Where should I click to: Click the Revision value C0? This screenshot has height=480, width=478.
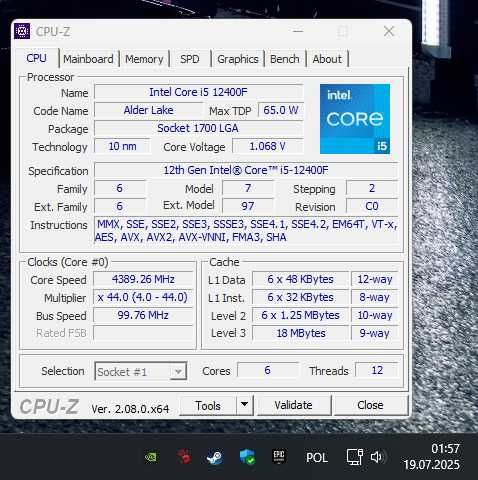click(372, 206)
